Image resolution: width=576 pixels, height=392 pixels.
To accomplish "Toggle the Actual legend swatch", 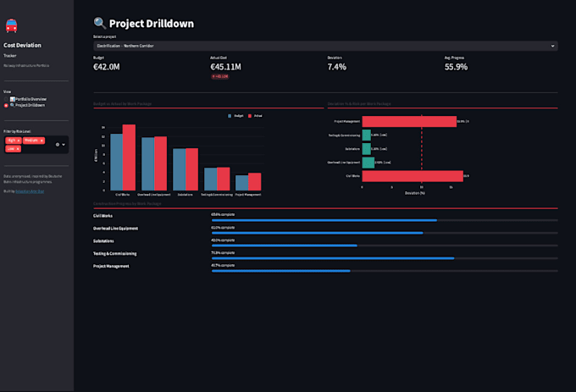I will click(250, 116).
